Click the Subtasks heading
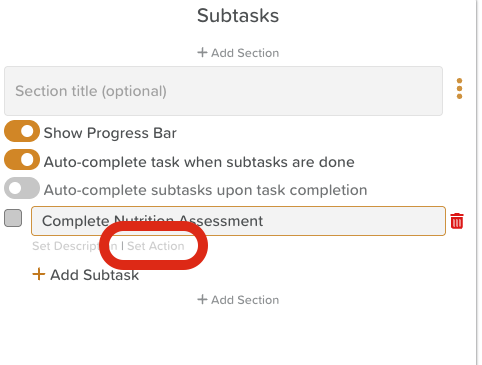The image size is (482, 365). (x=238, y=15)
